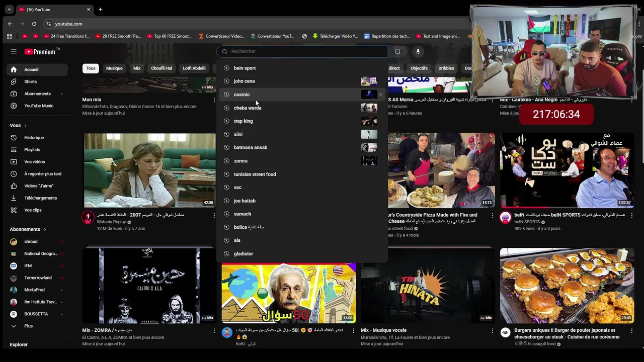Open Accueil in the sidebar
The height and width of the screenshot is (362, 644).
click(38, 69)
